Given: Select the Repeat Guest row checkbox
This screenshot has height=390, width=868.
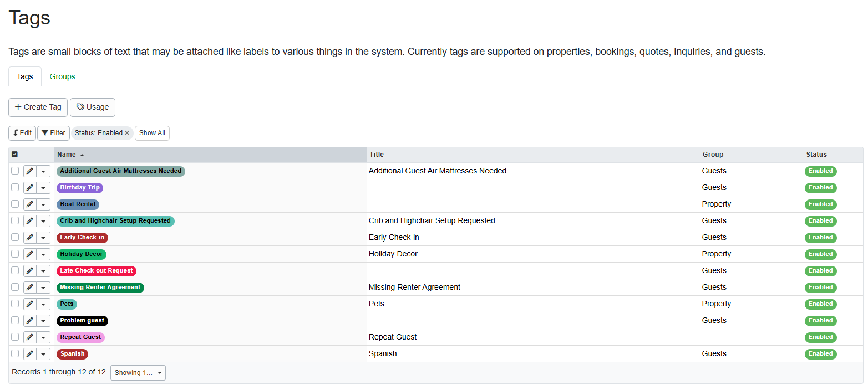Looking at the screenshot, I should coord(15,337).
